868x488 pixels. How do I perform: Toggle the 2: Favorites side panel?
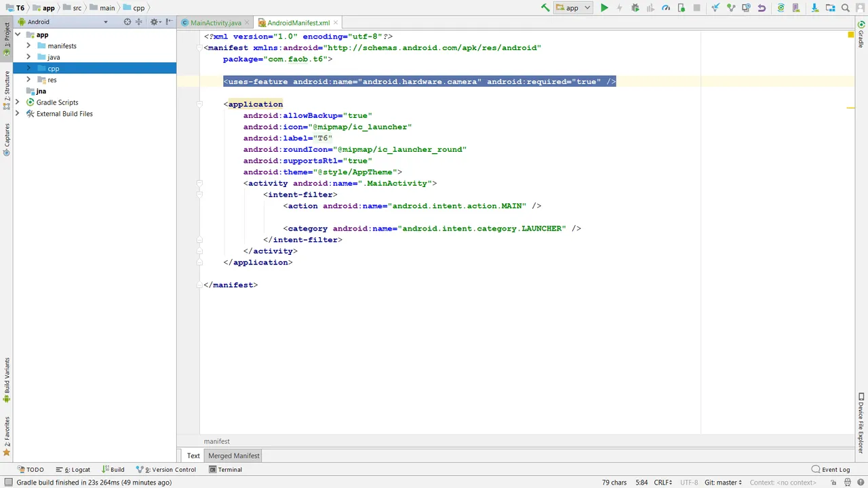pyautogui.click(x=7, y=436)
